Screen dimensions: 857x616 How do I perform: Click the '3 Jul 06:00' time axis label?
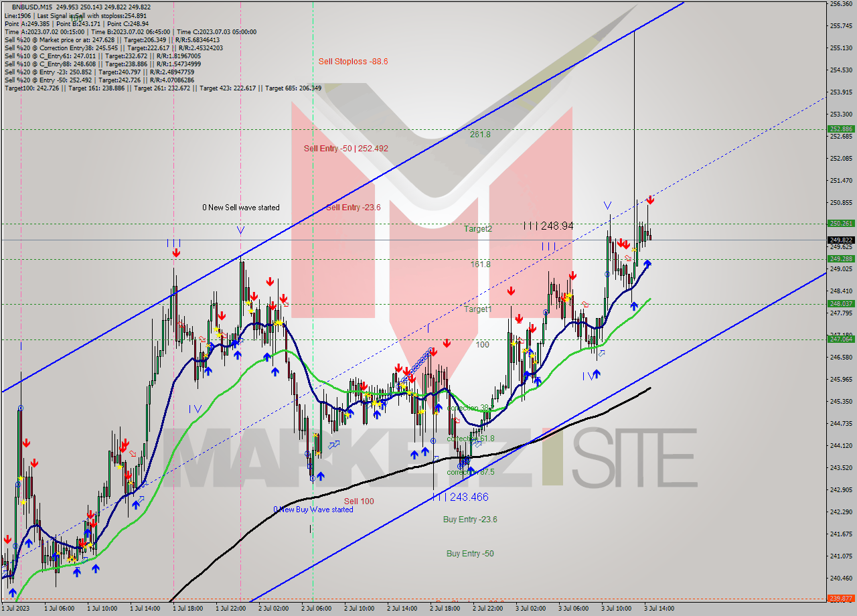click(573, 609)
